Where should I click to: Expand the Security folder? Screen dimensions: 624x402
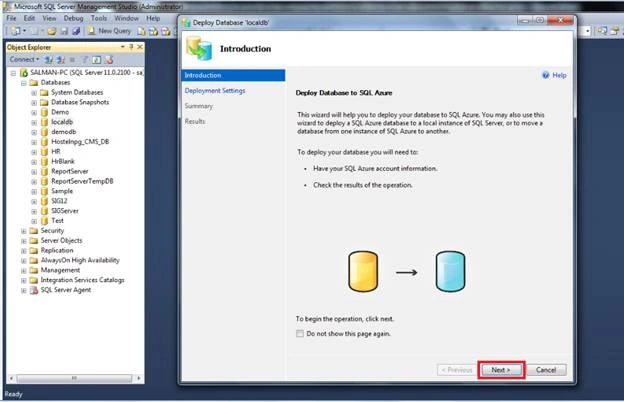pyautogui.click(x=23, y=231)
